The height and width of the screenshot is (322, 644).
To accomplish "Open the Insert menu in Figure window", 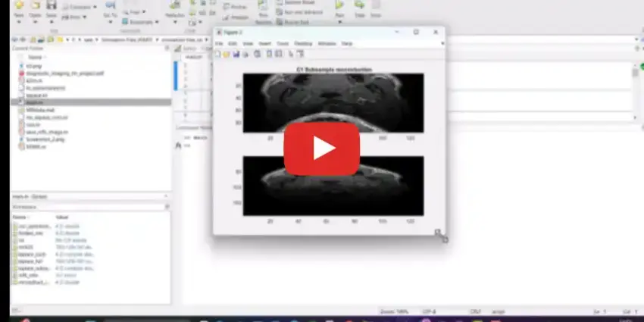I will 264,43.
